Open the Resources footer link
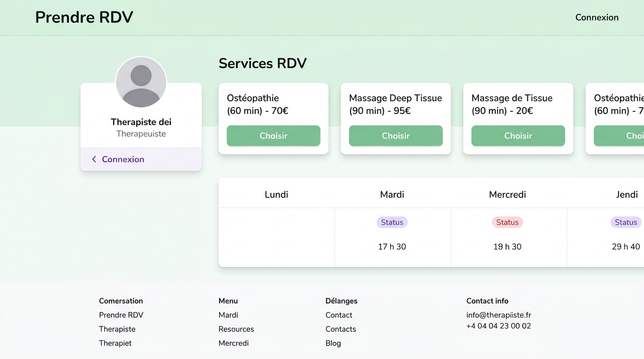Image resolution: width=644 pixels, height=359 pixels. click(236, 329)
